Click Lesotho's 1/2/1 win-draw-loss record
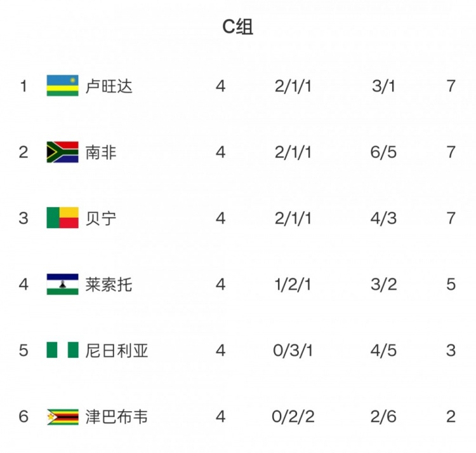476x453 pixels. (x=293, y=284)
